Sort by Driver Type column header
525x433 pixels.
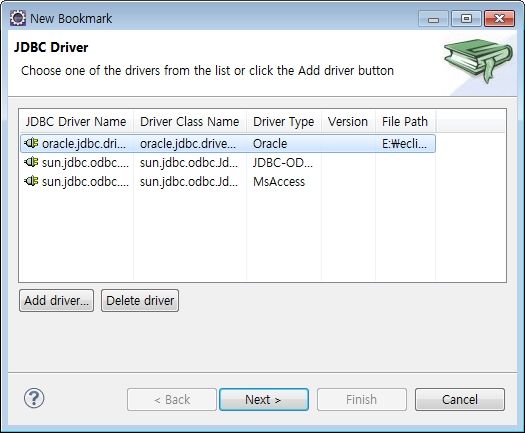(x=284, y=122)
